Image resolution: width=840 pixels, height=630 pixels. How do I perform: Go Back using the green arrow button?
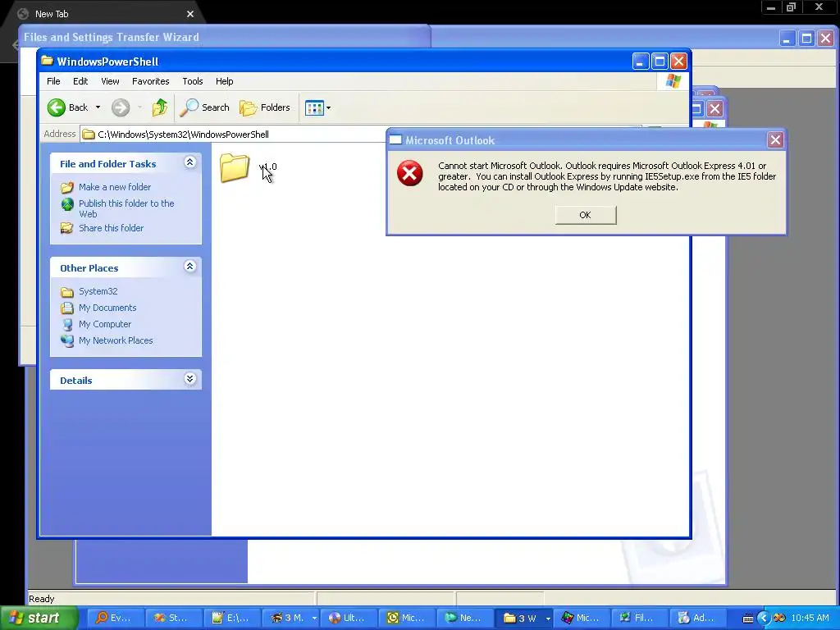(67, 107)
